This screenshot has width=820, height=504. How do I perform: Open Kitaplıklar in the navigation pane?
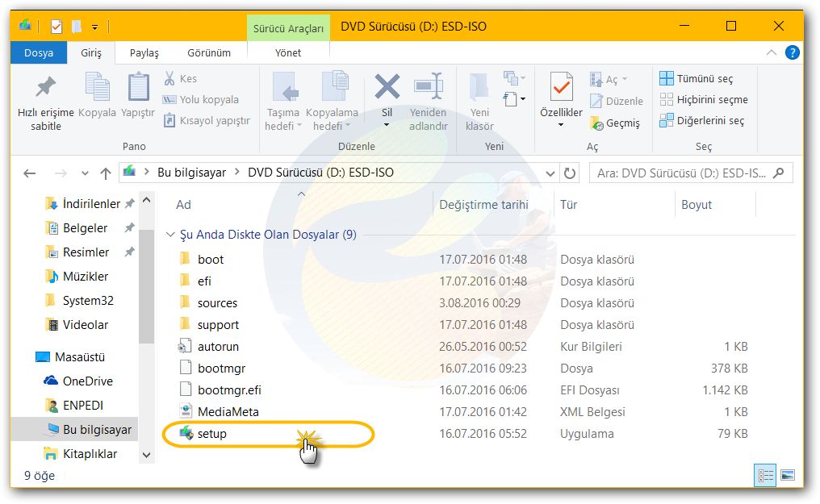[x=90, y=454]
